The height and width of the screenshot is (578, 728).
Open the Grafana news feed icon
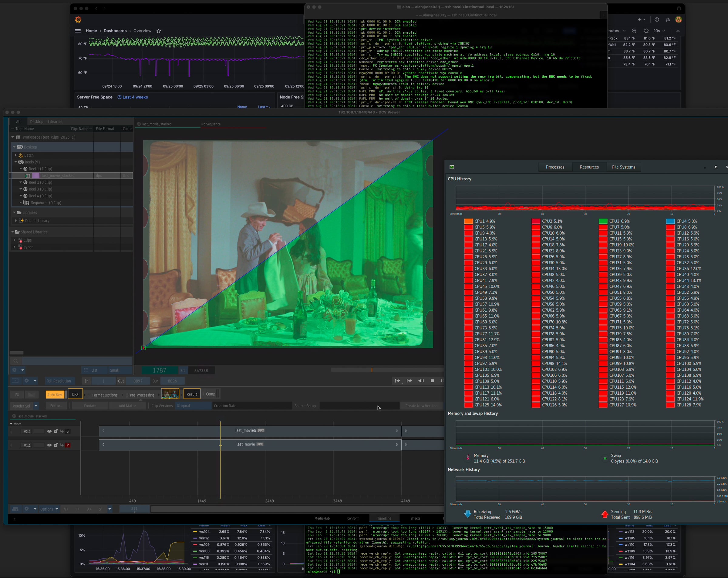(668, 20)
